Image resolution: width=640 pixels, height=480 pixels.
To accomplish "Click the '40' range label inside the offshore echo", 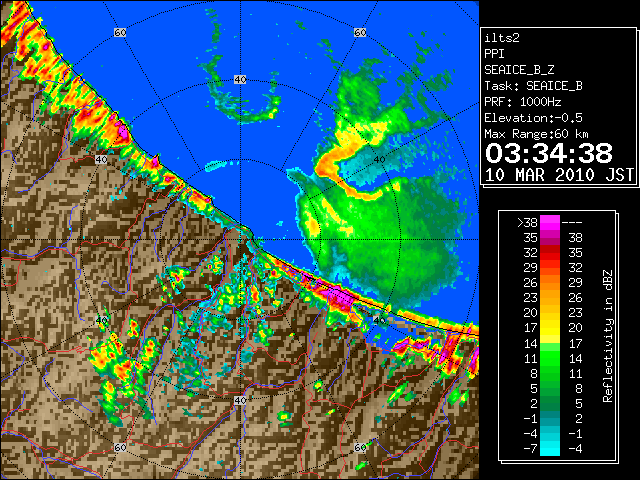I will tap(379, 160).
